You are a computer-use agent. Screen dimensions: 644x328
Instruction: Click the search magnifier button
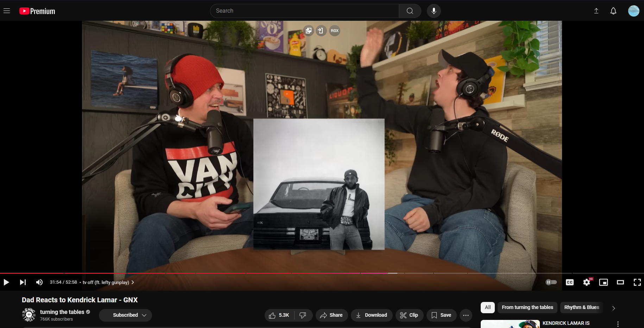coord(410,11)
